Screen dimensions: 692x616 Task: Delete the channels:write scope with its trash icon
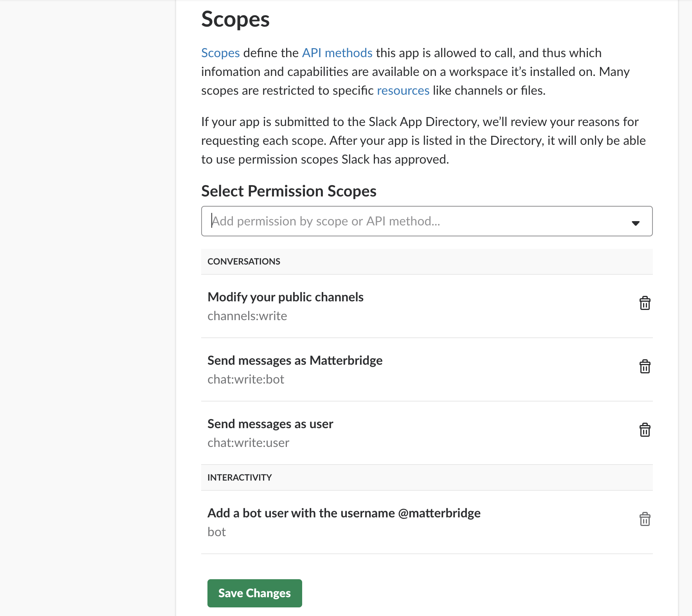[x=645, y=303]
